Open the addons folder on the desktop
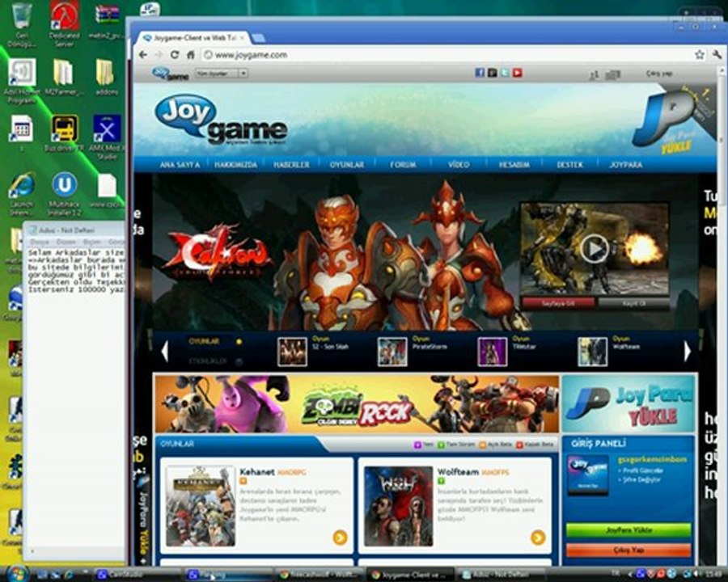Image resolution: width=728 pixels, height=582 pixels. click(106, 77)
